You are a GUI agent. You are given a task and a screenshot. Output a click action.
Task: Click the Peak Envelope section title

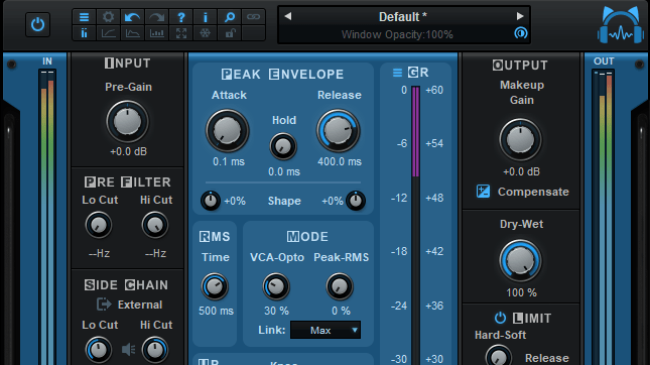point(282,74)
